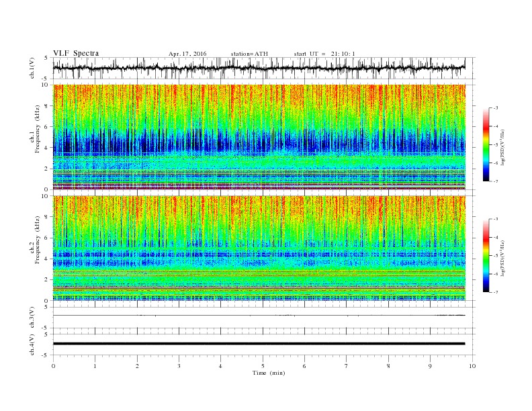Click the ch.3(V) axis label
The image size is (532, 411).
coord(32,318)
